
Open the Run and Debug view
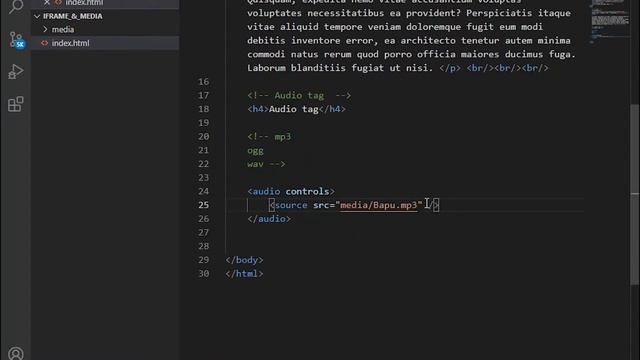16,72
